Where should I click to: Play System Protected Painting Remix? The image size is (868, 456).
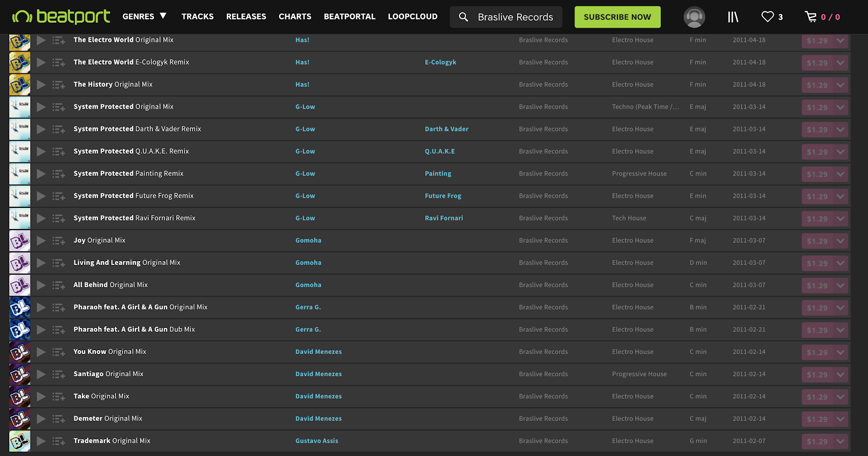tap(41, 174)
